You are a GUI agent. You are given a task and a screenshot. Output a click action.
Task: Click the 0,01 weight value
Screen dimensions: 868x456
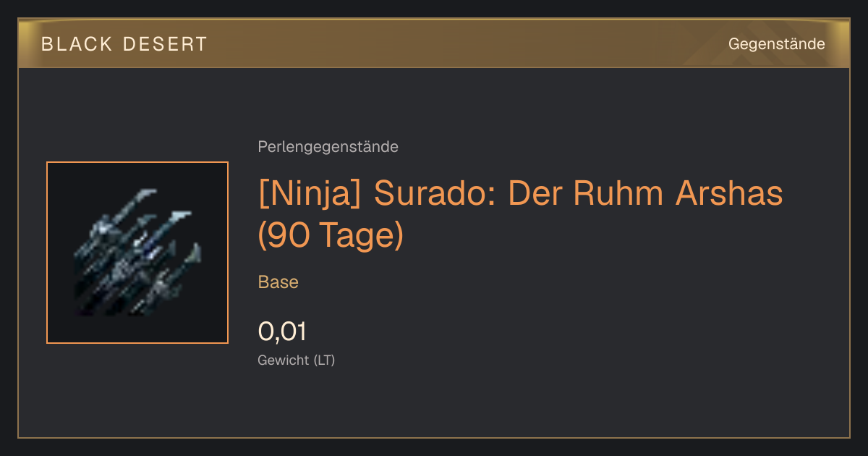point(282,332)
